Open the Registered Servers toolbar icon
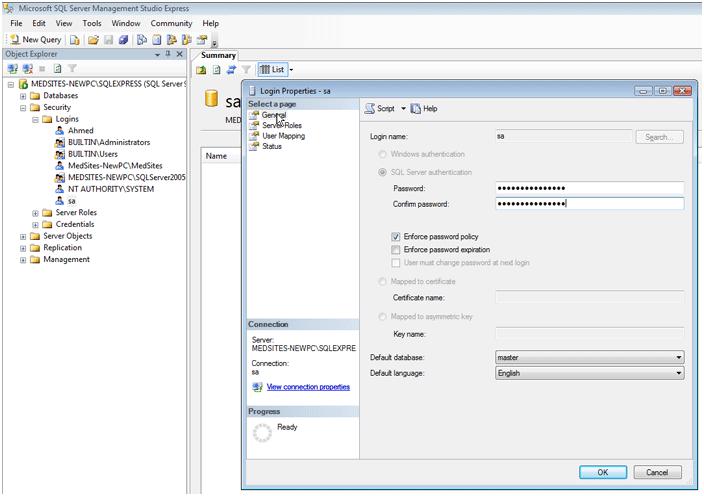This screenshot has height=496, width=704. [x=142, y=40]
